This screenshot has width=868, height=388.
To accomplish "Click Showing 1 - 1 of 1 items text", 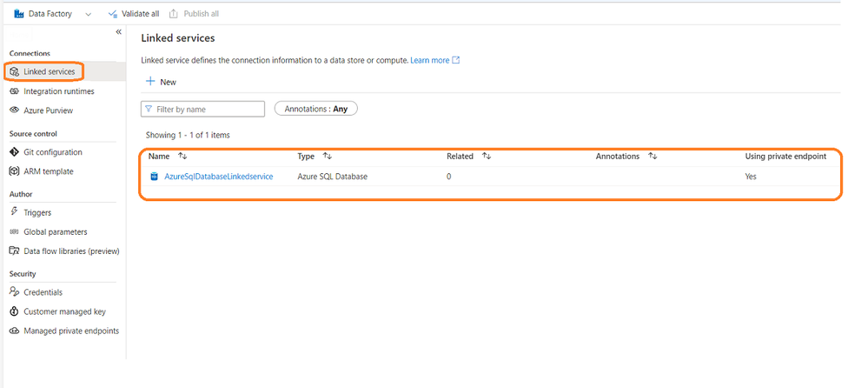I will point(188,135).
